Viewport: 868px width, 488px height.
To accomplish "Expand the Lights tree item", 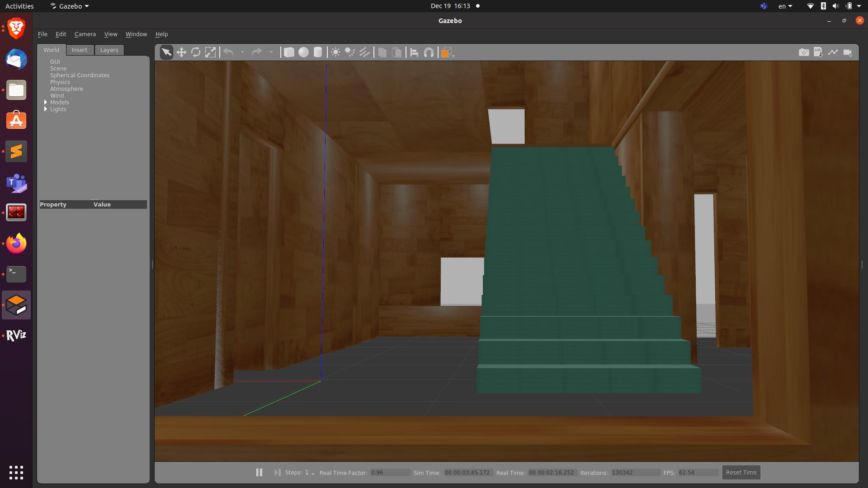I will pos(46,109).
